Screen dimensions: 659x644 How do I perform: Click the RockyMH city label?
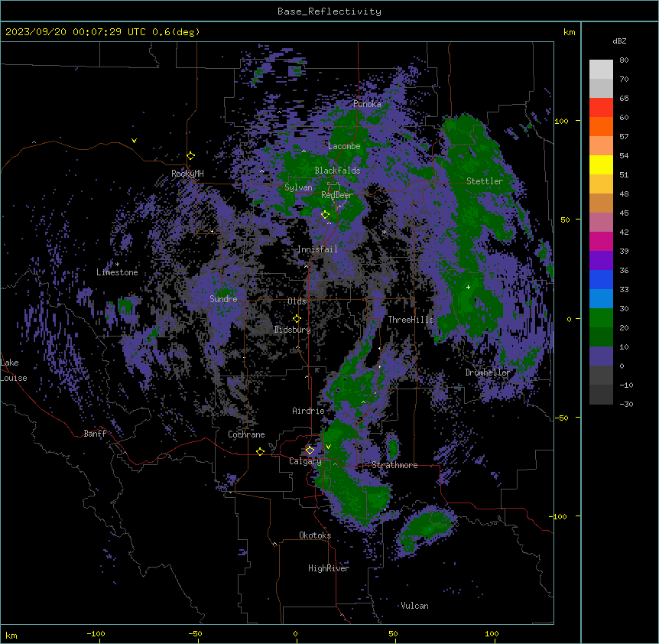point(187,173)
